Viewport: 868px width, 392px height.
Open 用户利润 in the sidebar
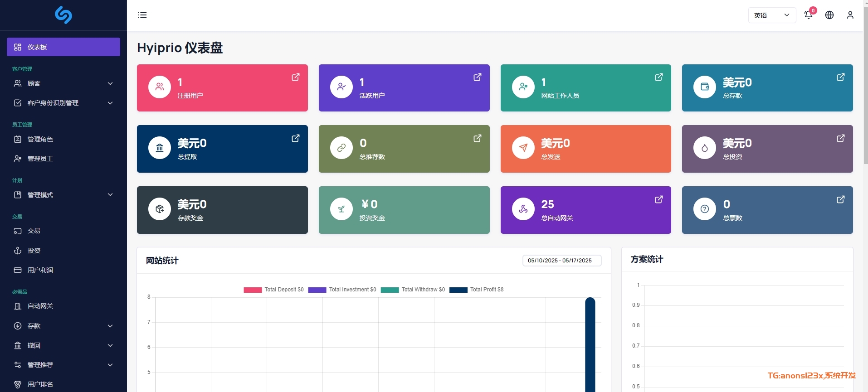pos(63,270)
